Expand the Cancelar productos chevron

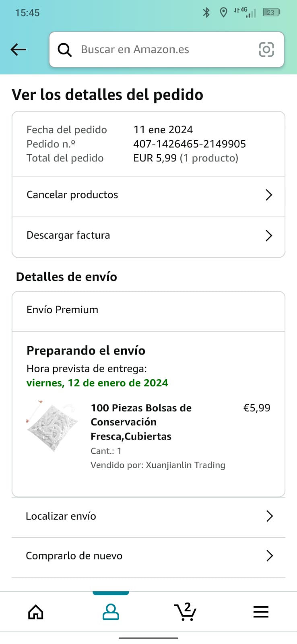click(x=269, y=195)
